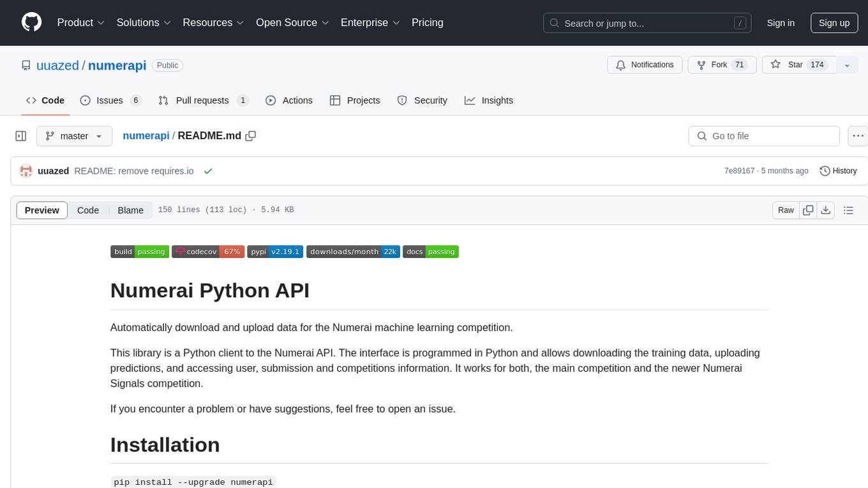
Task: Click numerapi in the file breadcrumb
Action: click(146, 136)
